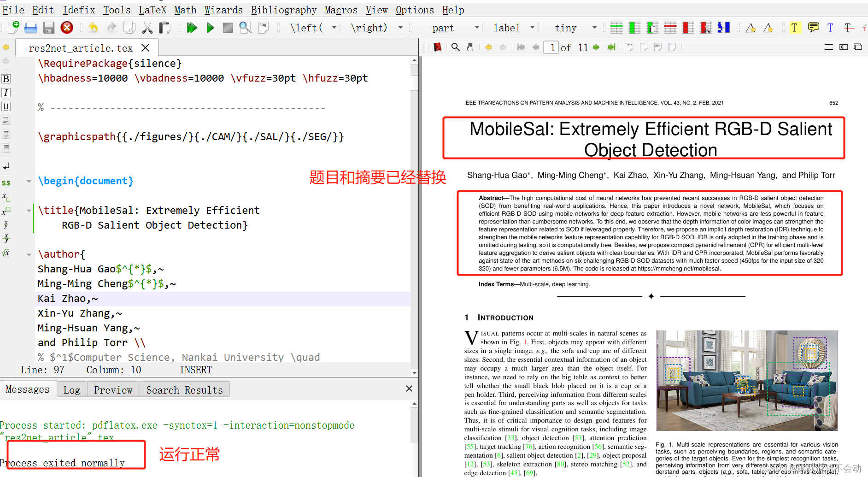Open external PDF viewer red icon
Screen dimensions: 868x477
[x=437, y=47]
